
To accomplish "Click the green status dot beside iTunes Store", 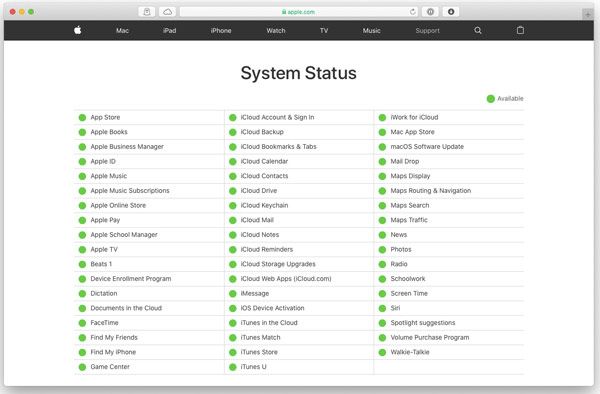I will 233,352.
